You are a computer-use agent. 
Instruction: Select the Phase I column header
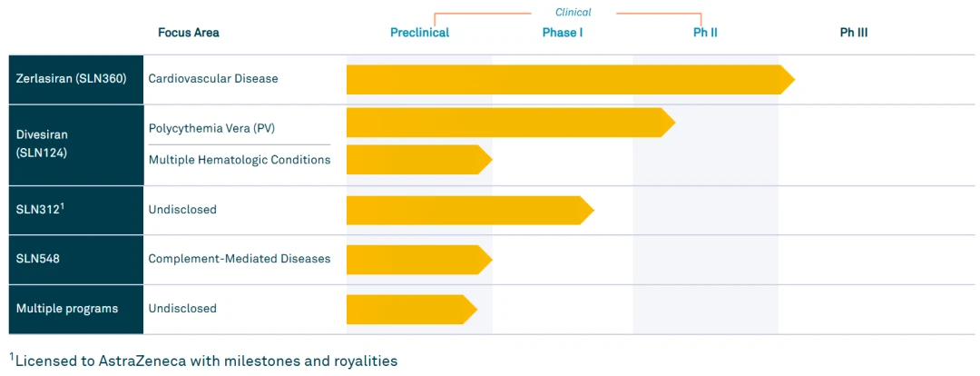click(x=563, y=33)
